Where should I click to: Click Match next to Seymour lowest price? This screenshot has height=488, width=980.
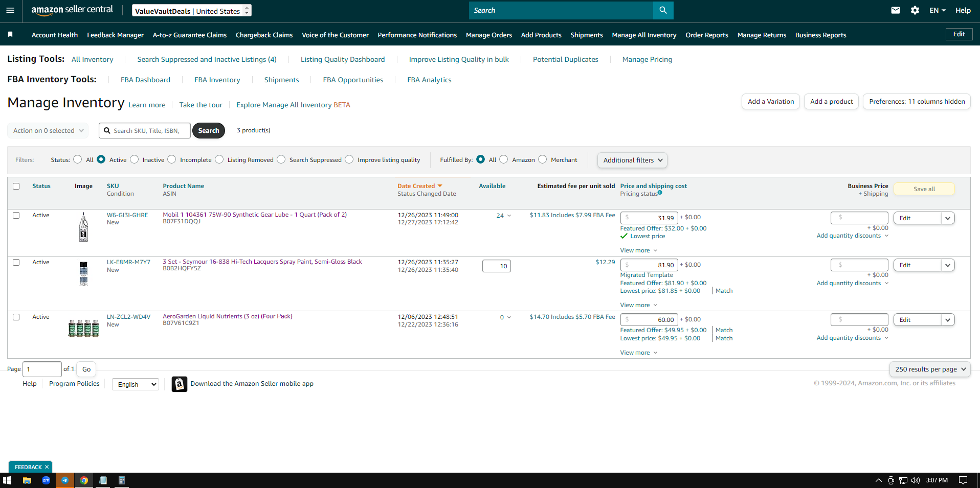tap(724, 291)
